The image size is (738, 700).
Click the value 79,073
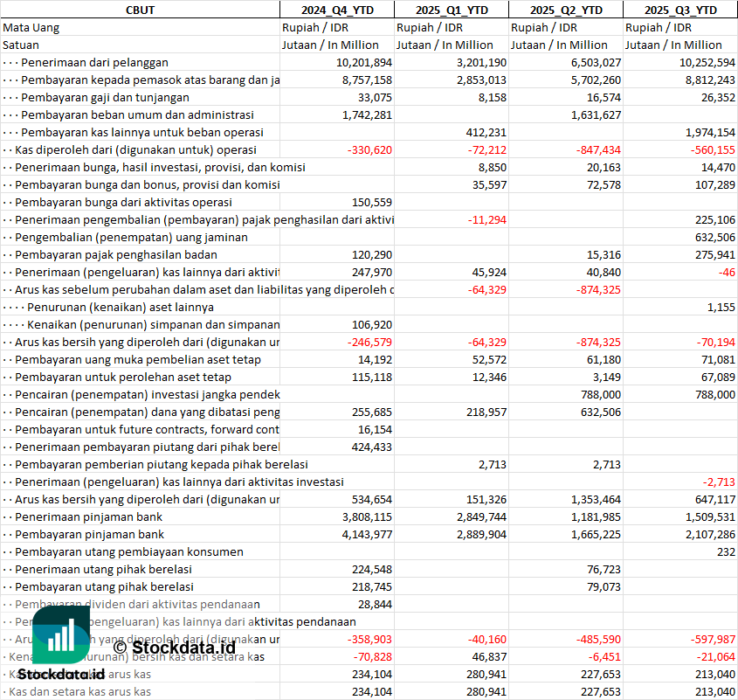604,587
